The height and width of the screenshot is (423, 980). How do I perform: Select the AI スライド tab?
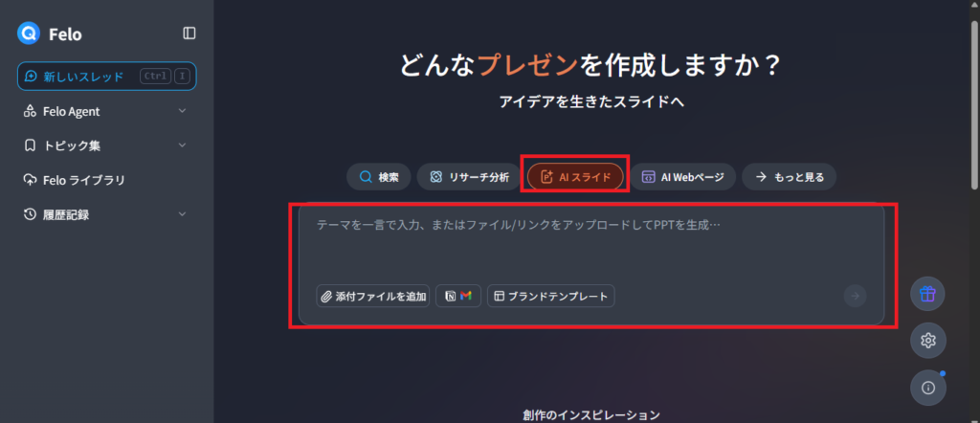(575, 177)
